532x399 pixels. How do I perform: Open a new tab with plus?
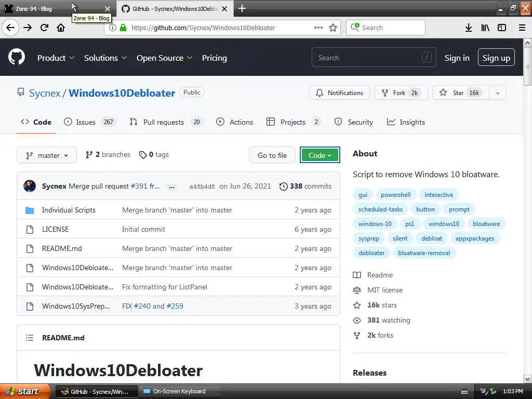(242, 8)
